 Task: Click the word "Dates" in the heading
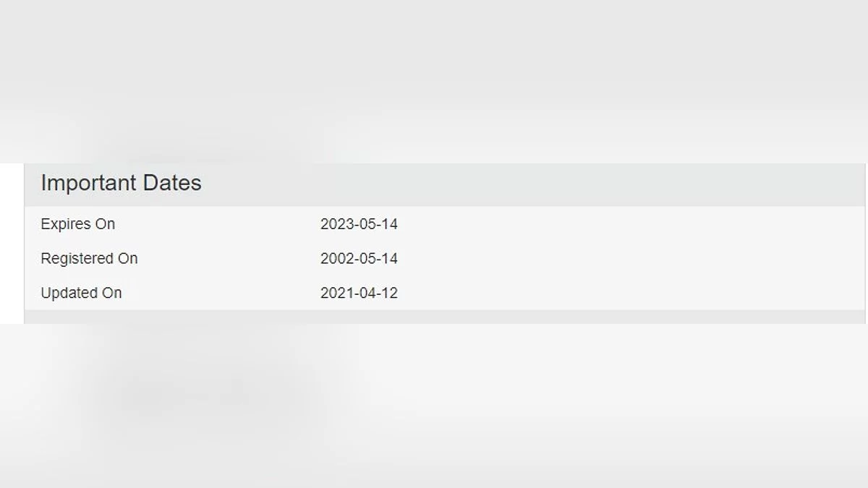172,184
